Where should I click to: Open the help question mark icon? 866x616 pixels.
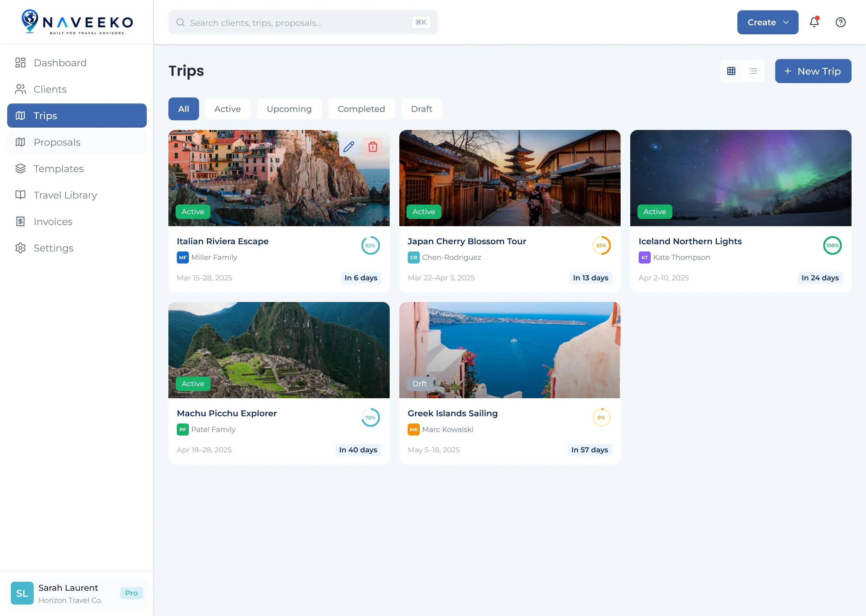pyautogui.click(x=841, y=22)
